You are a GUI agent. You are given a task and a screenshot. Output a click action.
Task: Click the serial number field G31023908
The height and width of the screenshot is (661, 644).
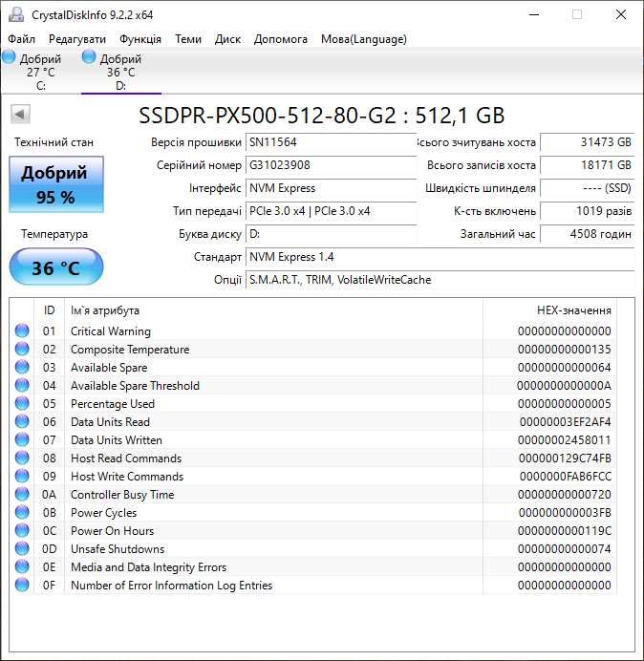(x=331, y=165)
